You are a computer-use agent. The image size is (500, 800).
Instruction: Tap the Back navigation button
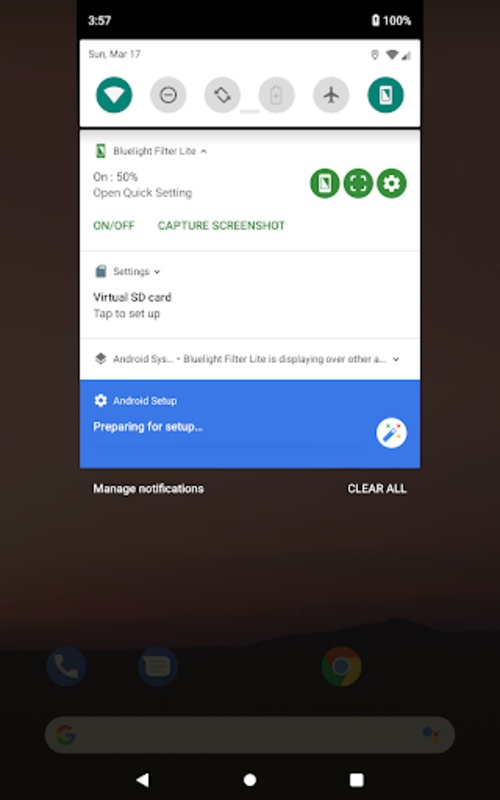pyautogui.click(x=143, y=780)
